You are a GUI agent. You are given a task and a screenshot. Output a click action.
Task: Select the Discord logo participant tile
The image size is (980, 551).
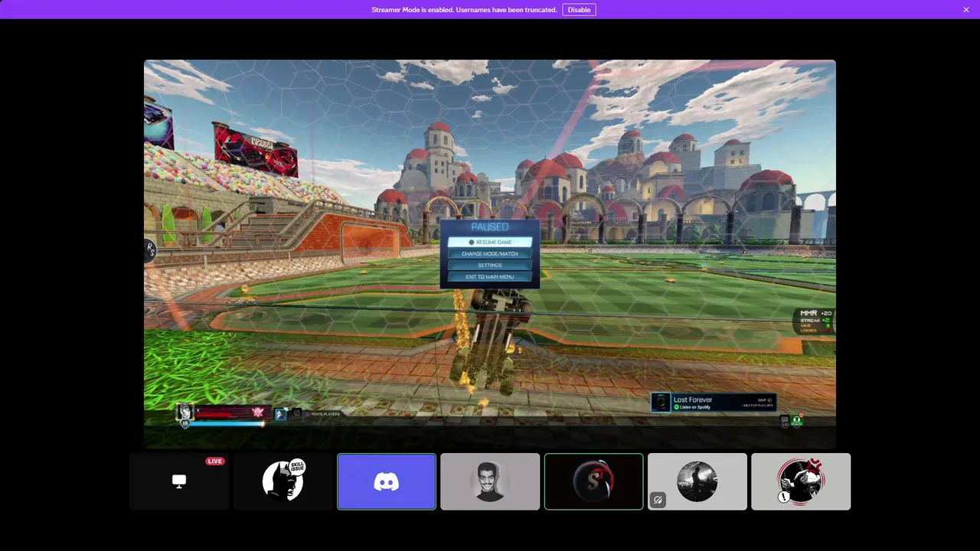tap(387, 481)
